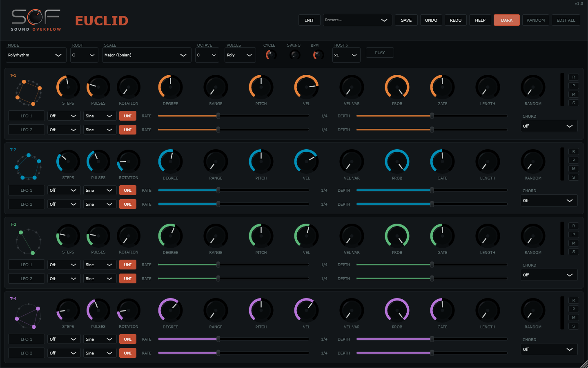Click the T-1 Vel knob
Viewport: 588px width, 368px height.
[x=306, y=87]
